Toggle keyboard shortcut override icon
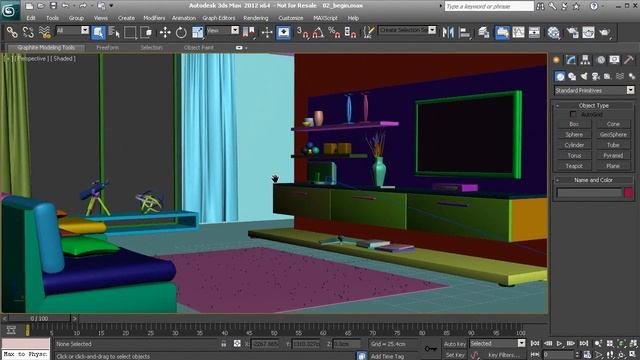The image size is (640, 360). point(283,32)
